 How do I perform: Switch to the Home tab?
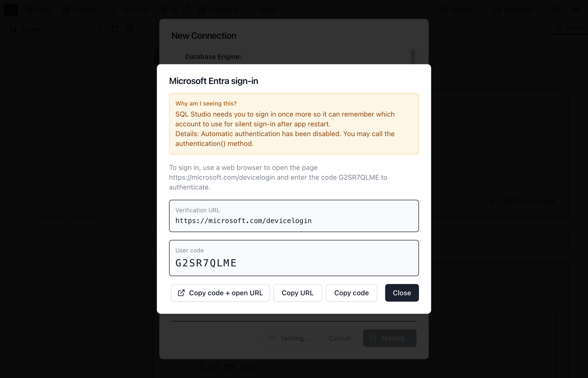click(x=570, y=27)
